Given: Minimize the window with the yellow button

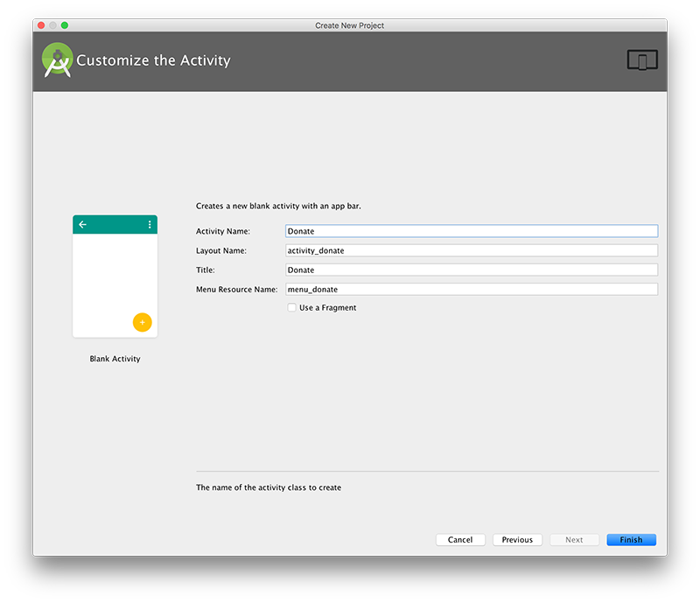Looking at the screenshot, I should pyautogui.click(x=52, y=25).
